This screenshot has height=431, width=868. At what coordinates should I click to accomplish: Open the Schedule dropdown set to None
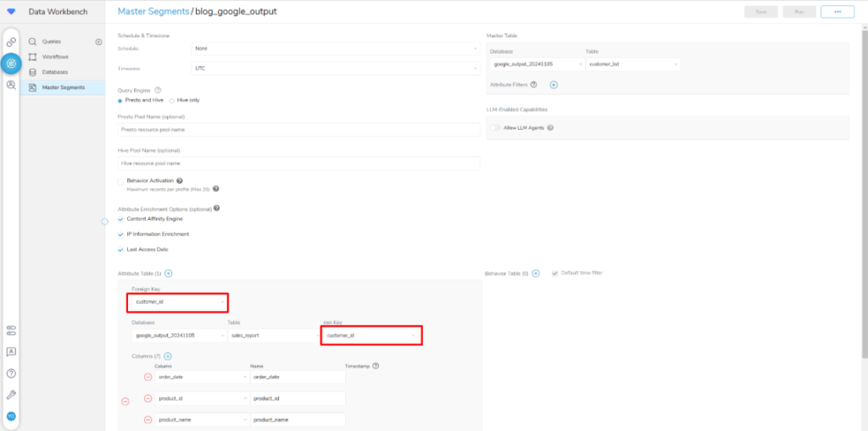tap(336, 48)
